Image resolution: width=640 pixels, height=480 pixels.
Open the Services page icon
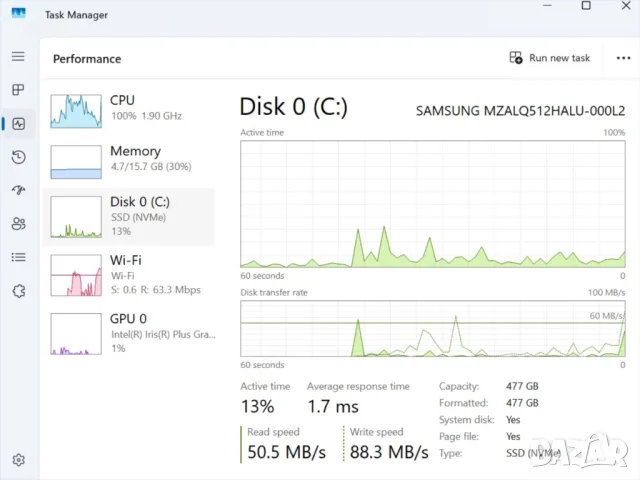tap(18, 290)
